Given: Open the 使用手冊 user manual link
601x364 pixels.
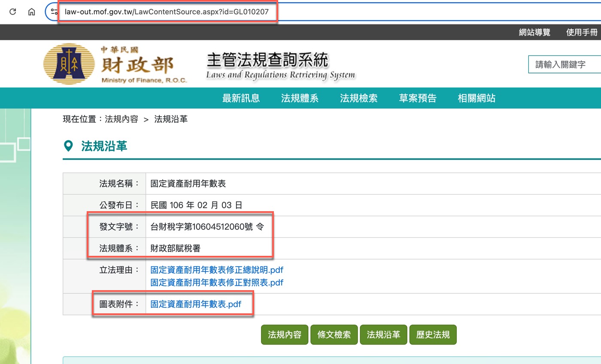Looking at the screenshot, I should (582, 32).
